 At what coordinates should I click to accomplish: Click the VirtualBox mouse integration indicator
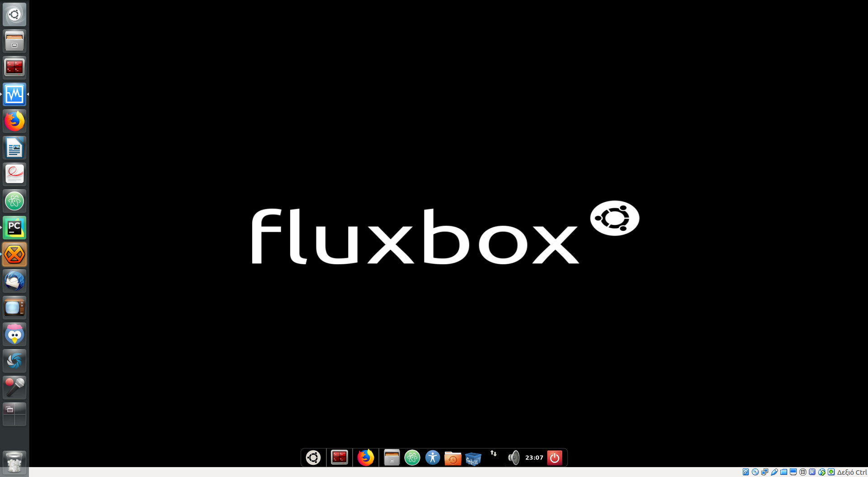(x=822, y=472)
